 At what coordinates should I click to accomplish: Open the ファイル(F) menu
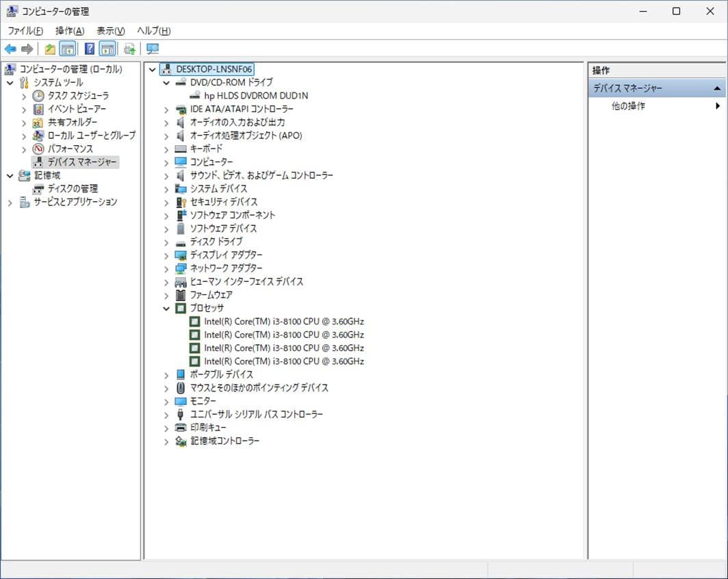(25, 31)
